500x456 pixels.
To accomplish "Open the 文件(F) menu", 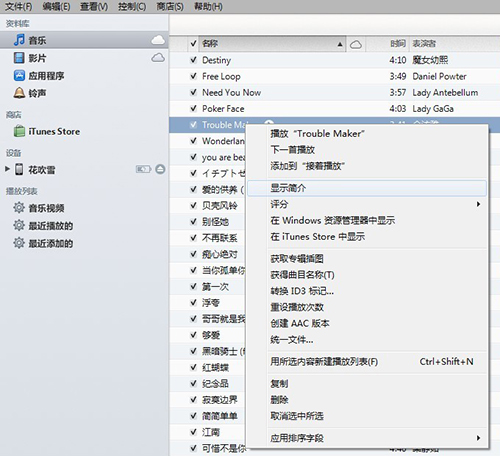I will pyautogui.click(x=19, y=6).
